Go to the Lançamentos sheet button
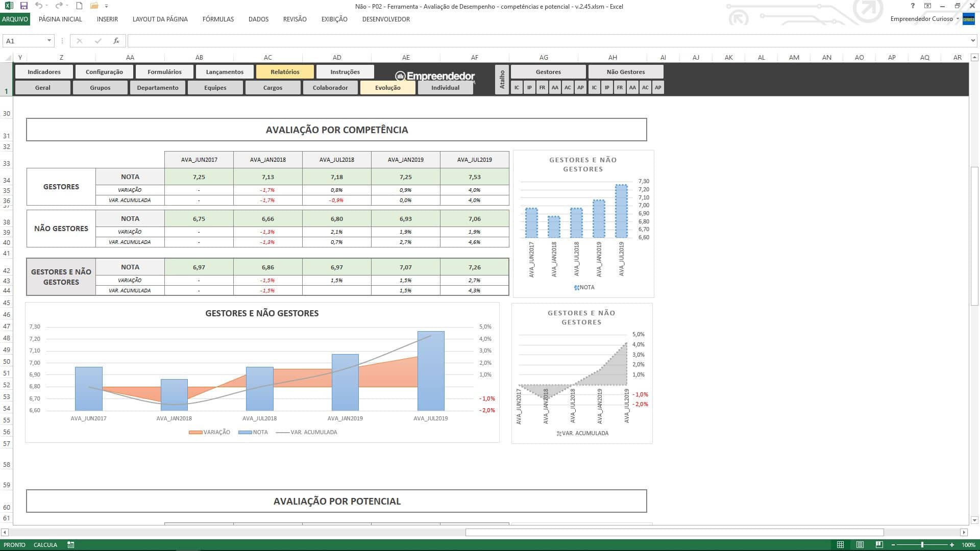Viewport: 980px width, 551px height. (225, 72)
